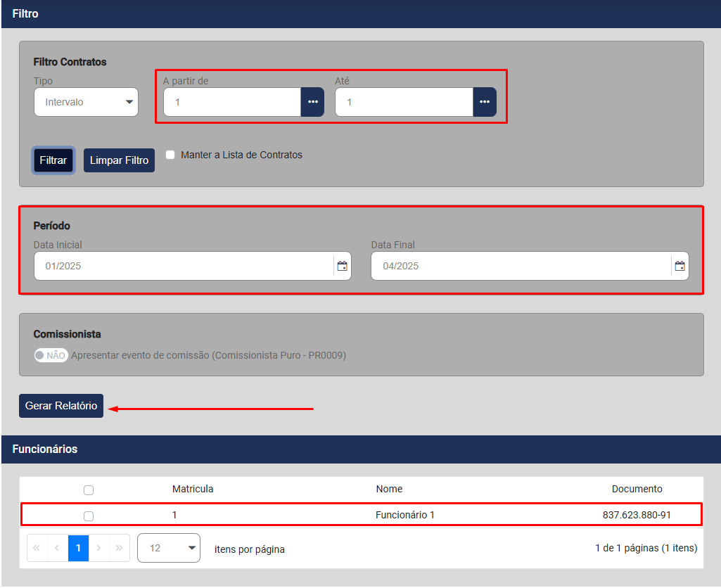
Task: Go to next page arrow
Action: coord(99,548)
